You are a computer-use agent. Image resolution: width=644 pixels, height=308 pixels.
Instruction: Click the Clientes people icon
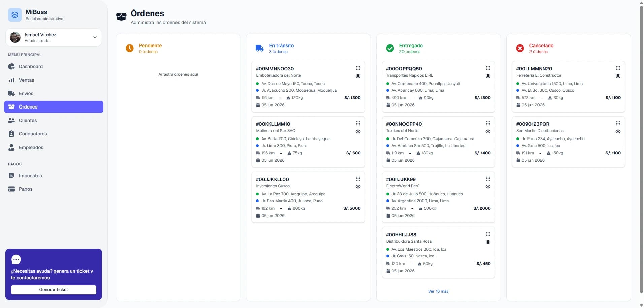pos(11,120)
